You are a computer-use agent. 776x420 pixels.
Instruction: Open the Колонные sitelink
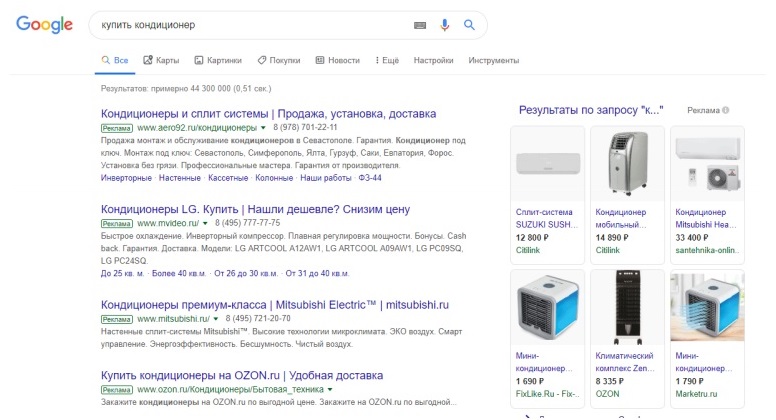click(x=274, y=178)
